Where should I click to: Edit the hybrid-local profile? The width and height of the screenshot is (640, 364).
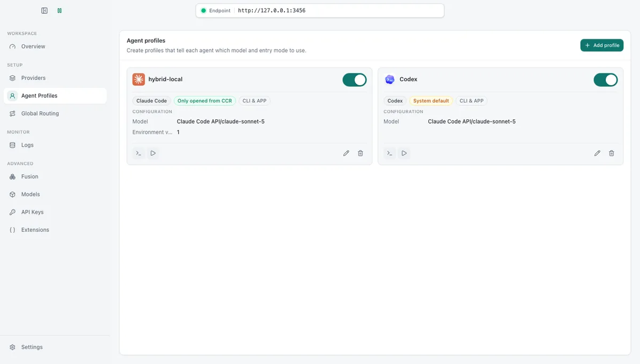coord(346,153)
